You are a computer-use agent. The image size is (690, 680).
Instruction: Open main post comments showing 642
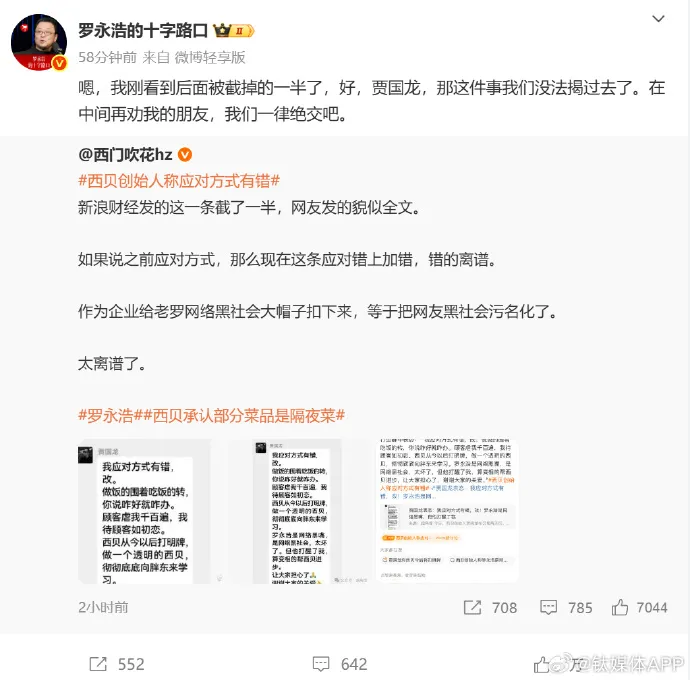click(x=340, y=664)
